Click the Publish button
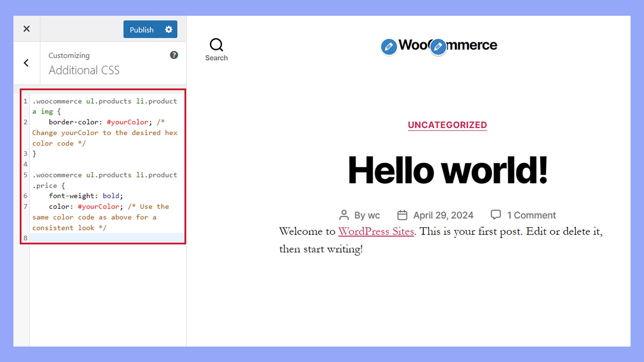The height and width of the screenshot is (362, 644). (142, 29)
